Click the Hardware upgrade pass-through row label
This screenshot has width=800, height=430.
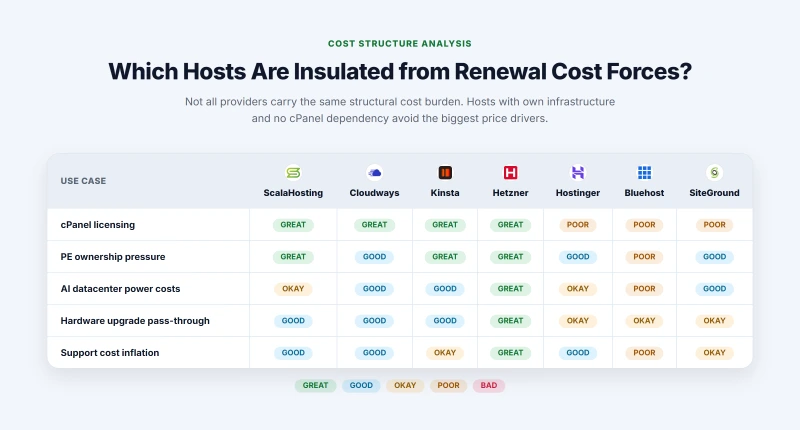135,321
